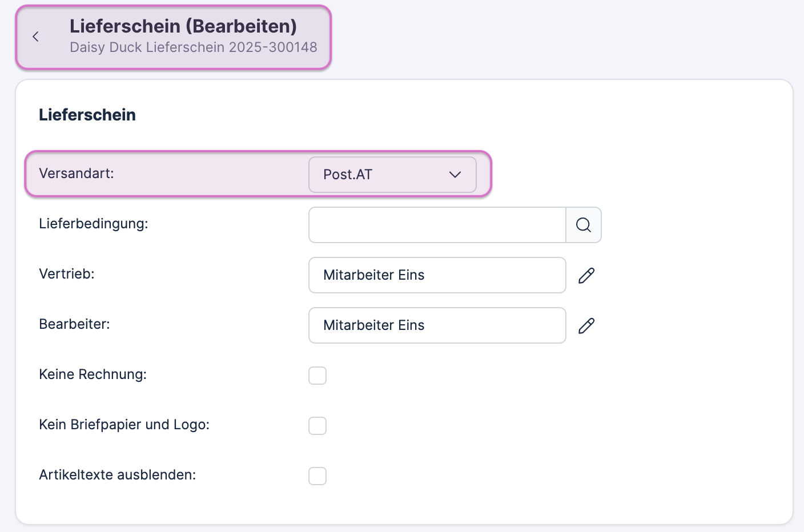Click the pencil icon beside Bearbeiter
The width and height of the screenshot is (804, 532).
coord(586,326)
